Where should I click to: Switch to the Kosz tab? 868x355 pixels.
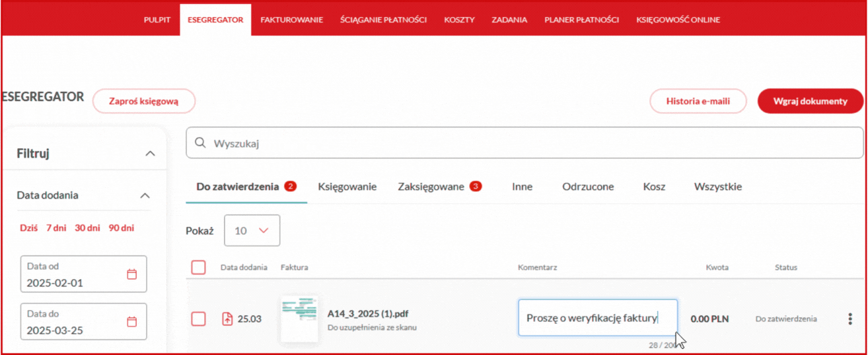click(x=654, y=187)
